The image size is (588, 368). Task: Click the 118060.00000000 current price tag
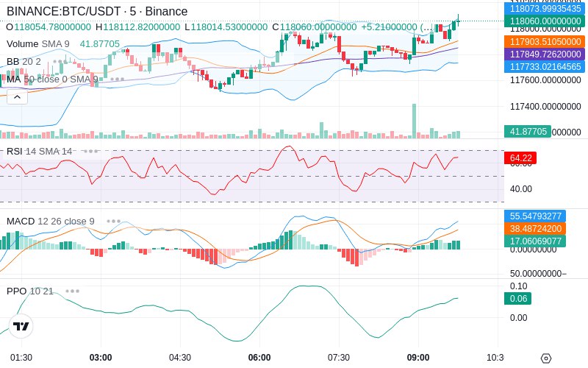click(545, 21)
